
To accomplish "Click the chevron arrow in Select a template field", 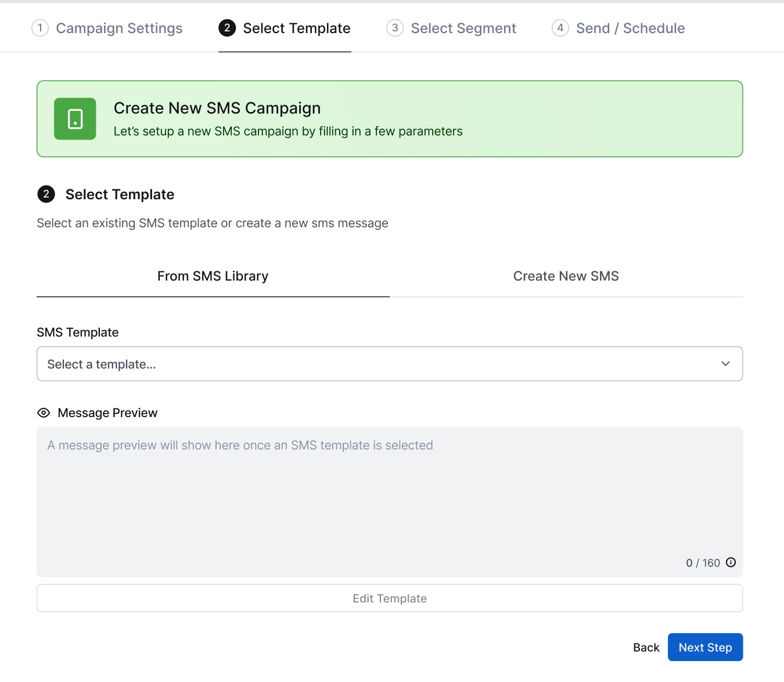I will 725,364.
